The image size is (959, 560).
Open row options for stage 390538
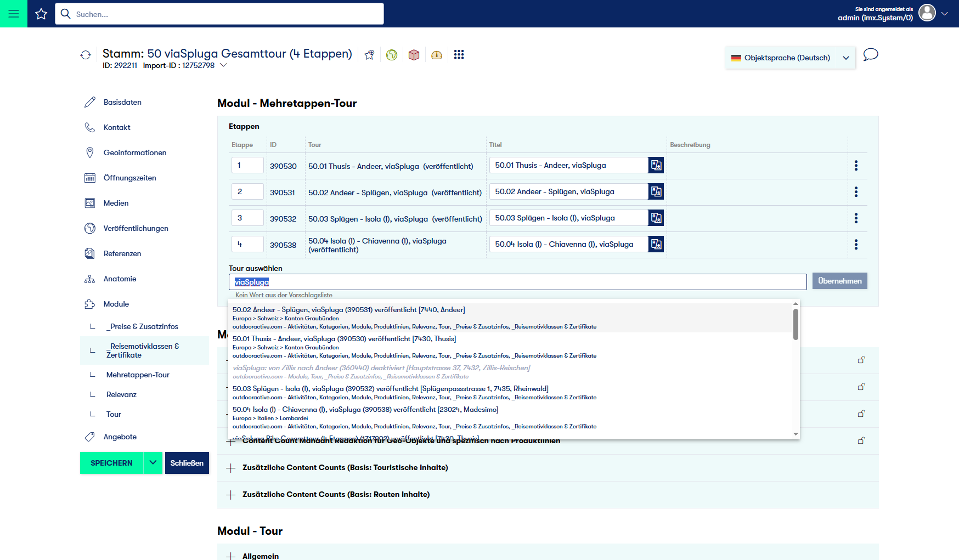click(856, 245)
